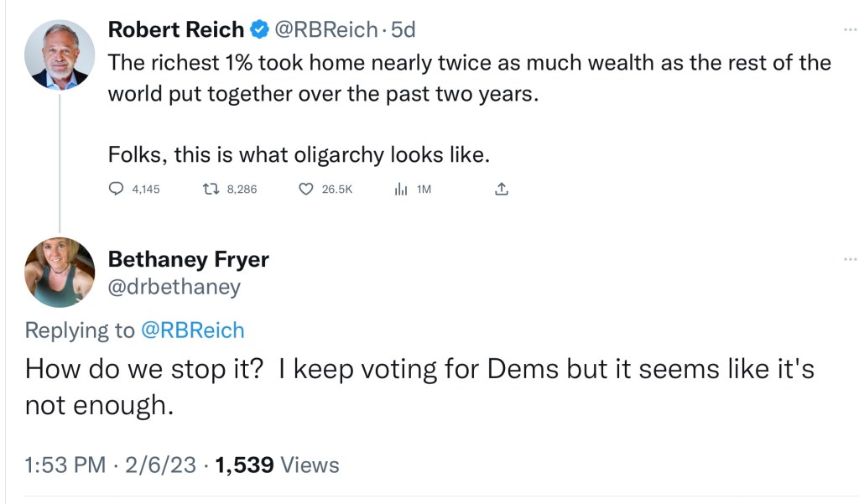Click the @drbethaney handle
Viewport: 859px width, 504px height.
coord(174,287)
